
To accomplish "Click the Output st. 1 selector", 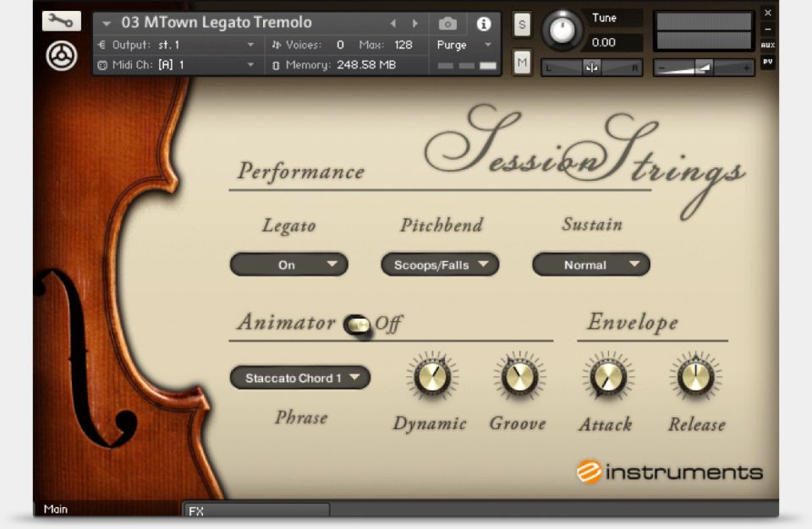I will coord(178,45).
